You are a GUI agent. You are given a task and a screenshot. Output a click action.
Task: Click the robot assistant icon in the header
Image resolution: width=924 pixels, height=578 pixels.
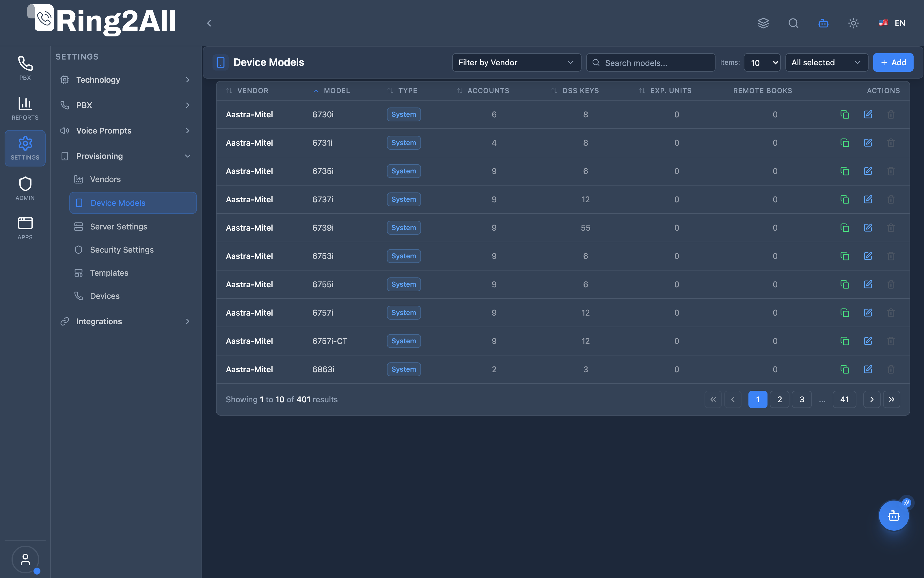(824, 23)
